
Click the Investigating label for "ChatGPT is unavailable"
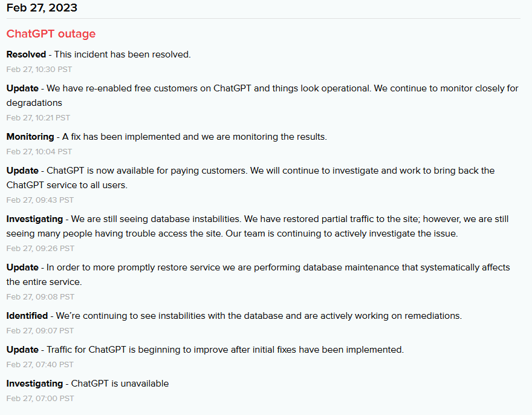click(x=34, y=384)
